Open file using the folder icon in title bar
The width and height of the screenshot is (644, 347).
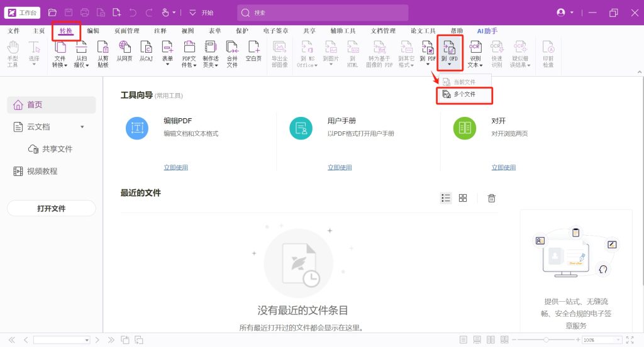point(52,13)
